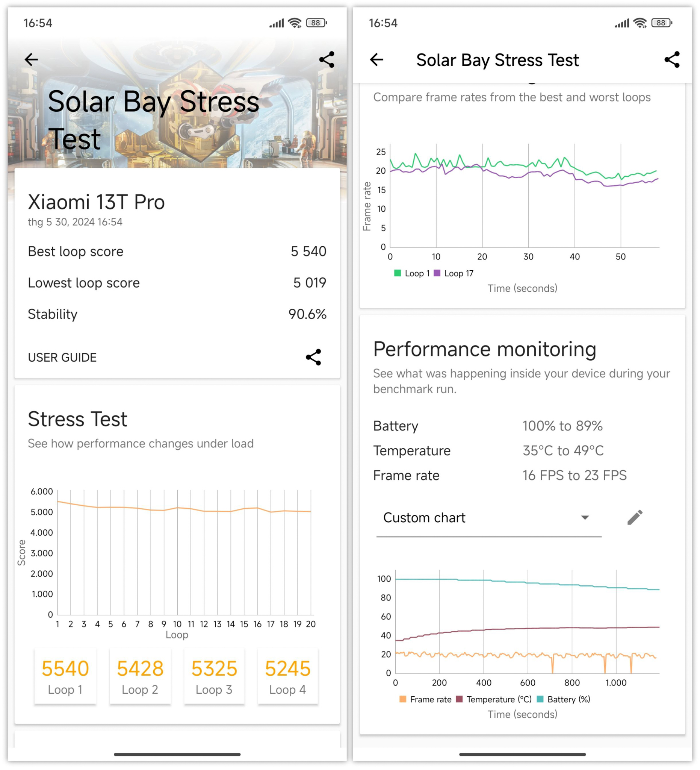Image resolution: width=700 pixels, height=770 pixels.
Task: Tap the Stability value 90.6%
Action: tap(307, 314)
